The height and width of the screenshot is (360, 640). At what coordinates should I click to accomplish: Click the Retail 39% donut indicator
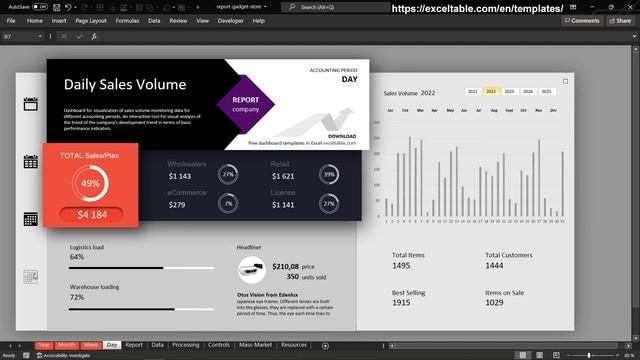[x=329, y=174]
